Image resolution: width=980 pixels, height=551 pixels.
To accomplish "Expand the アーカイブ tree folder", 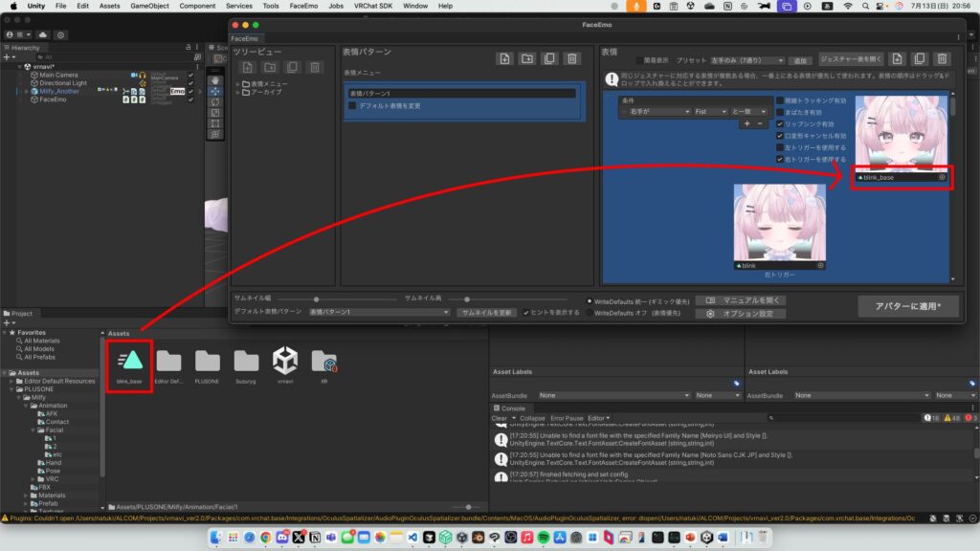I will tap(238, 94).
